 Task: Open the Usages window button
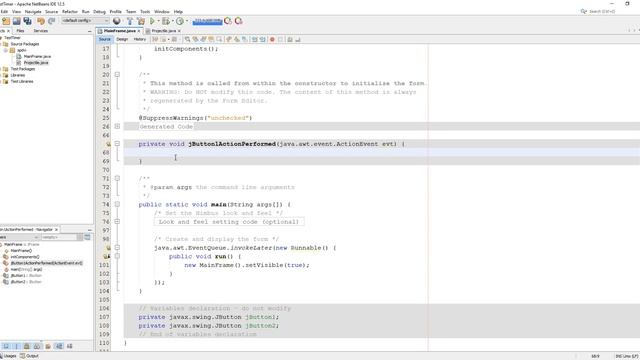[x=9, y=356]
